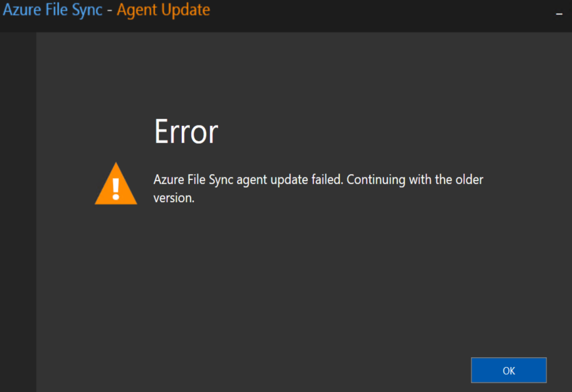Click the empty title bar area
This screenshot has height=392, width=572.
tap(380, 14)
